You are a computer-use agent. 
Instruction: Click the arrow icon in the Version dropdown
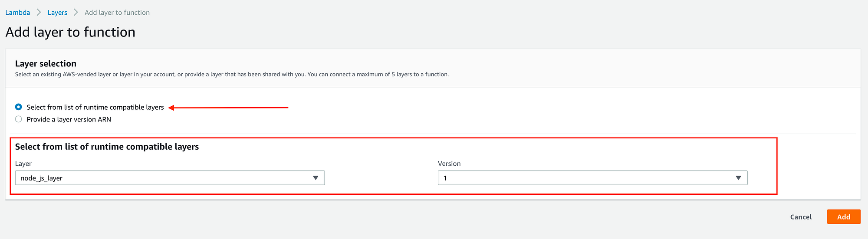[738, 178]
